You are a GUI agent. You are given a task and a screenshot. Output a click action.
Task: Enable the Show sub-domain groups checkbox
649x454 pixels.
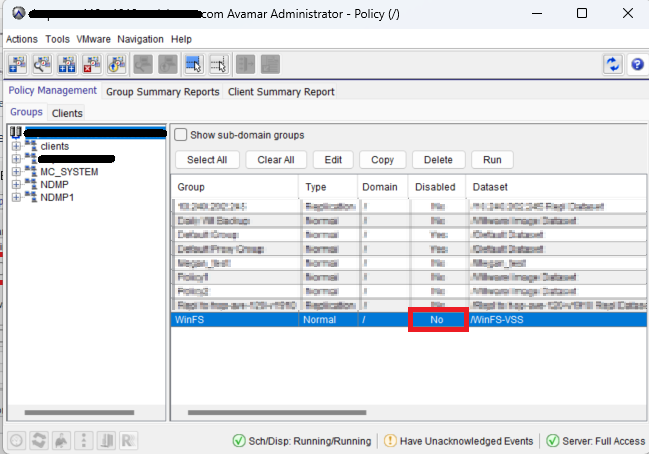[181, 135]
